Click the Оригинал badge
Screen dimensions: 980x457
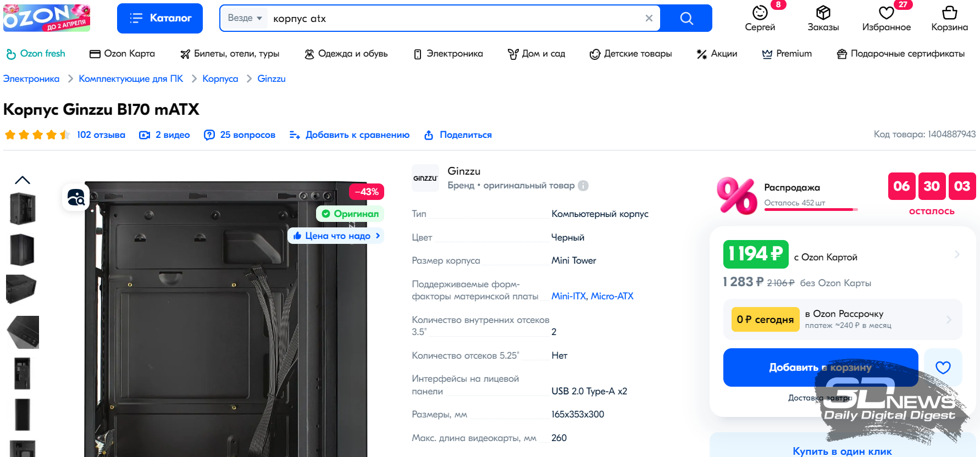click(350, 214)
